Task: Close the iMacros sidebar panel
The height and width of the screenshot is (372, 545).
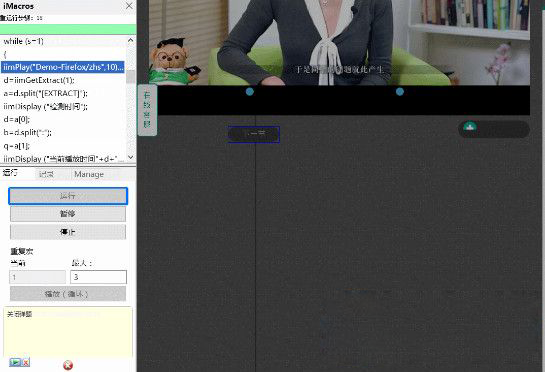Action: pos(129,6)
